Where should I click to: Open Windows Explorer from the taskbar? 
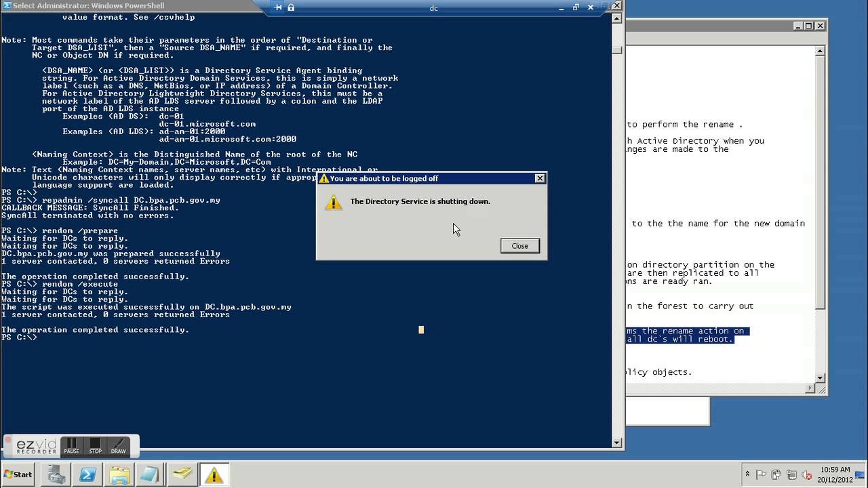tap(119, 474)
